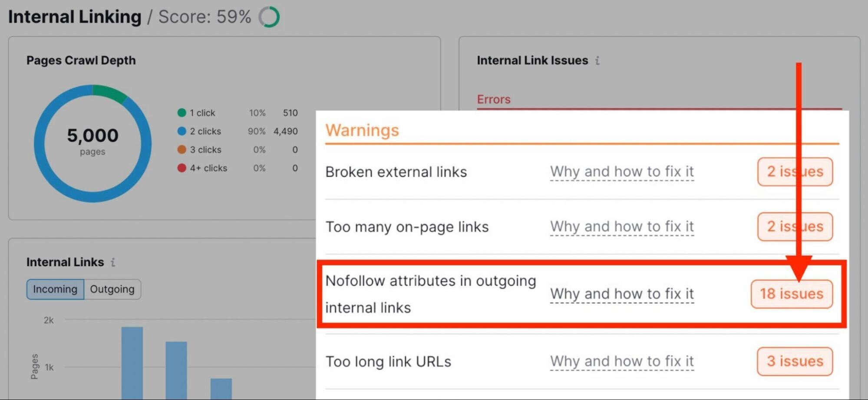Click the green 1 click legend dot
The height and width of the screenshot is (400, 868).
coord(182,113)
